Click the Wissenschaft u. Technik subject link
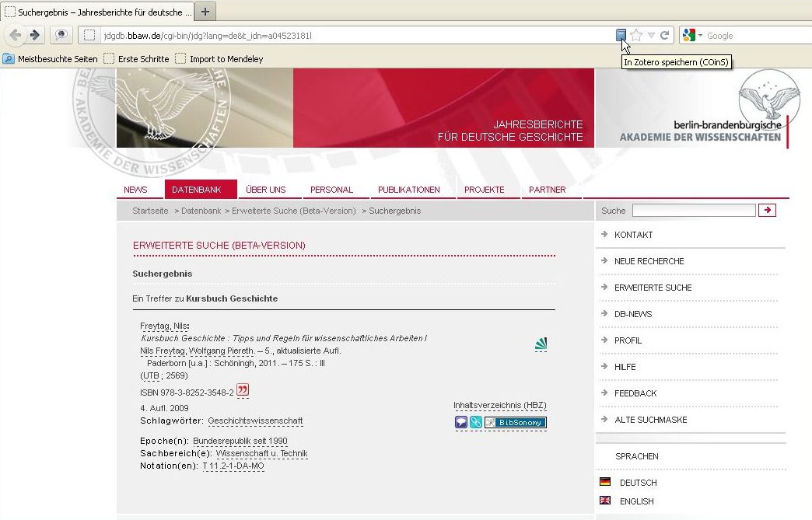This screenshot has height=520, width=812. (261, 454)
